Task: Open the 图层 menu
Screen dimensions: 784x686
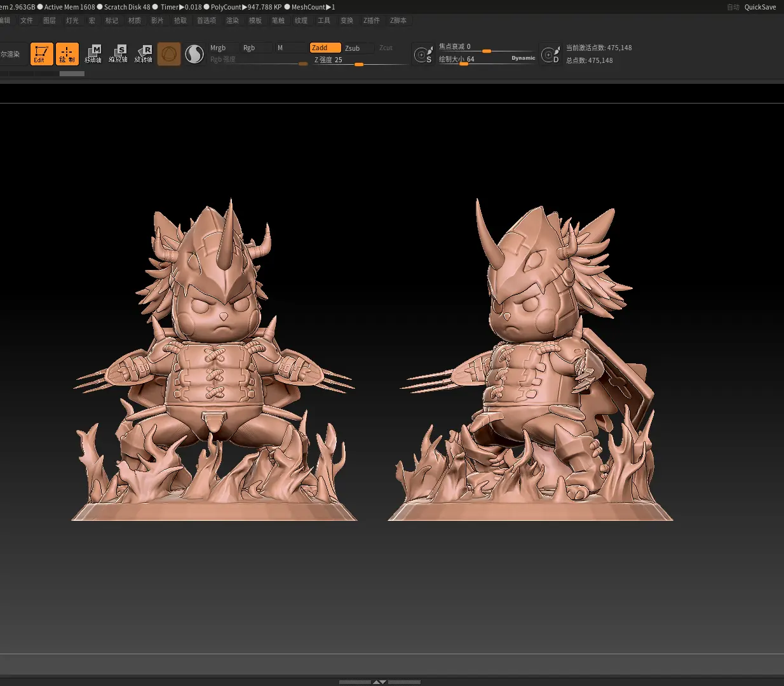Action: coord(50,20)
